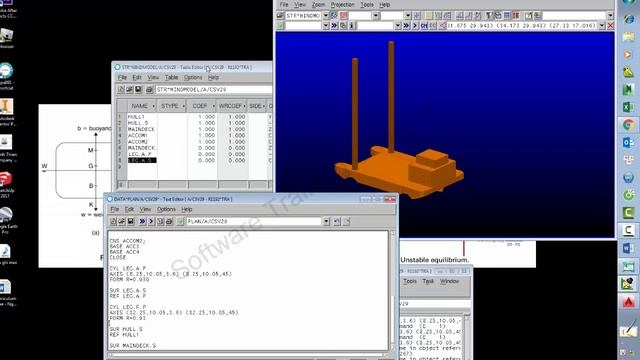The height and width of the screenshot is (360, 640).
Task: Select HULL.S row name cell
Action: [x=142, y=123]
